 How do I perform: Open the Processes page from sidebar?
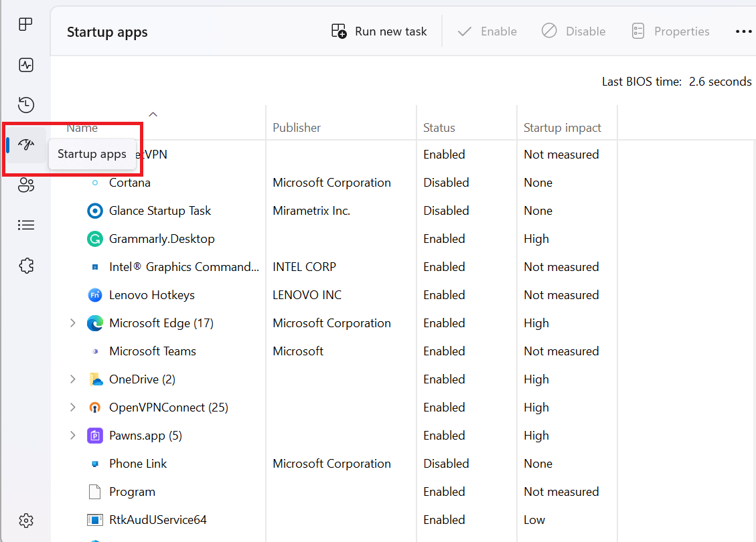click(x=25, y=24)
